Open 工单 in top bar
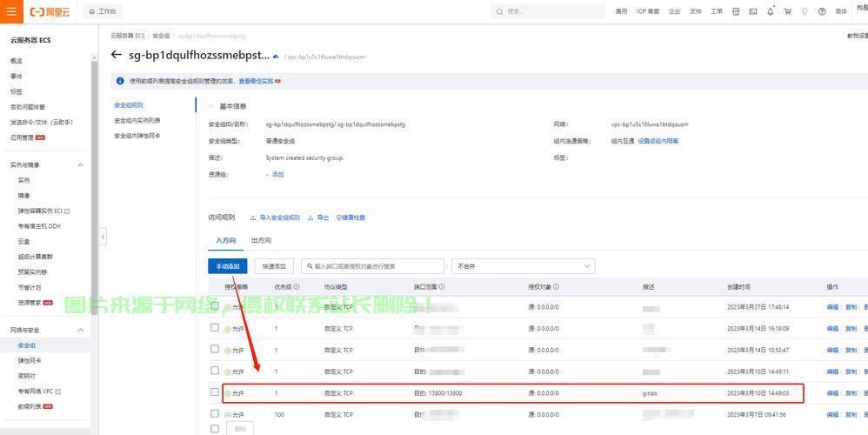The width and height of the screenshot is (868, 435). click(717, 11)
